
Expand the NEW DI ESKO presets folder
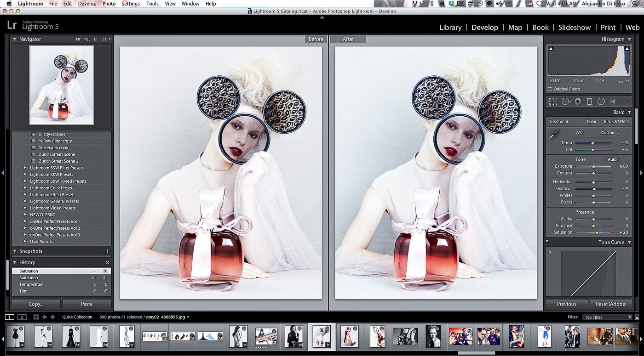click(x=25, y=215)
